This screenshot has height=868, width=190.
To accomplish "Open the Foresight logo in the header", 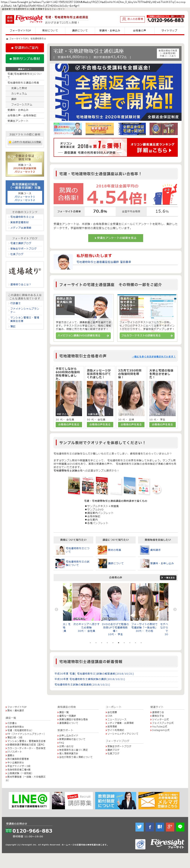I will tap(29, 19).
